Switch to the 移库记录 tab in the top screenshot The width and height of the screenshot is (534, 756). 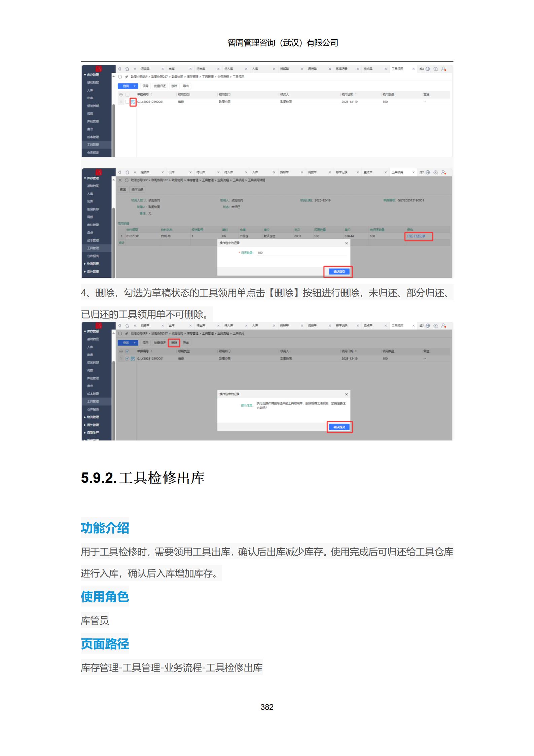[x=342, y=69]
